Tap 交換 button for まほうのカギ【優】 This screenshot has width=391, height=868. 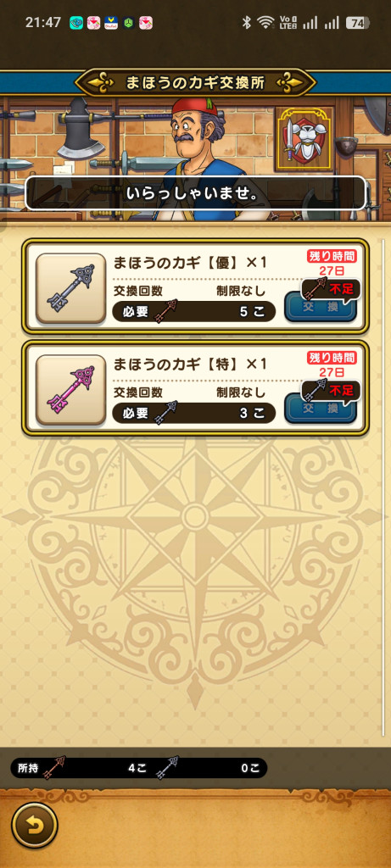point(321,307)
